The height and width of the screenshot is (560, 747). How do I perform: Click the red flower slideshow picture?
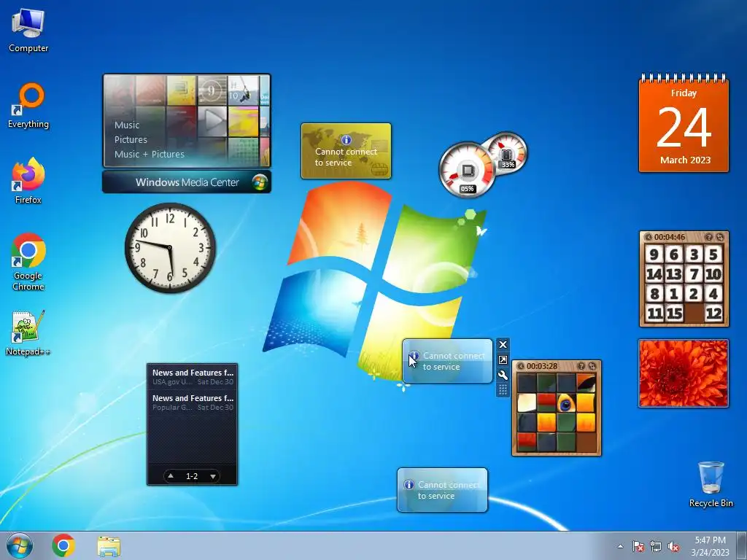click(x=684, y=373)
